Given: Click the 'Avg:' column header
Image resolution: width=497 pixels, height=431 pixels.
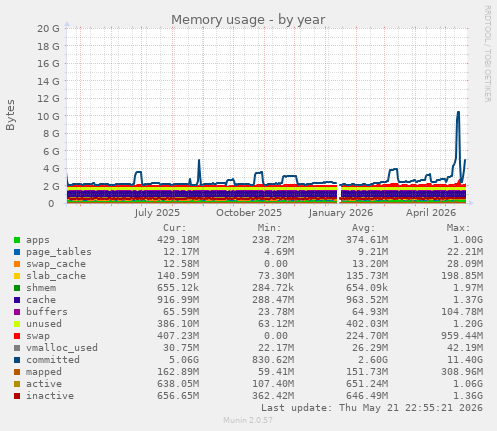Looking at the screenshot, I should pyautogui.click(x=363, y=228).
